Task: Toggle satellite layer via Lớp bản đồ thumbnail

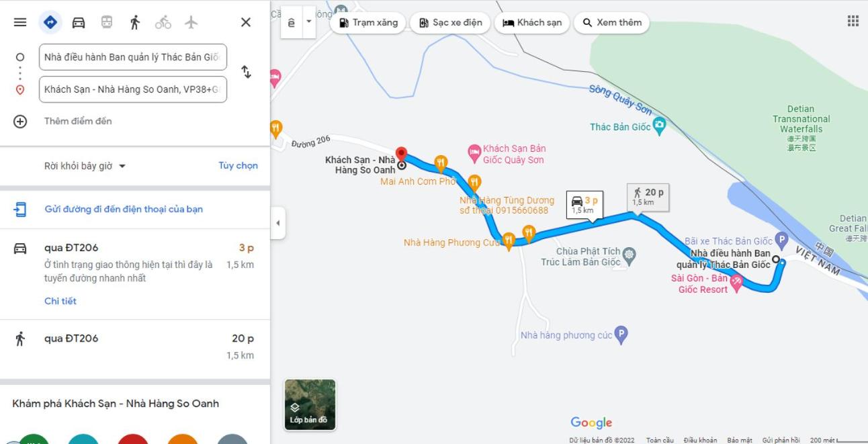Action: pos(310,404)
